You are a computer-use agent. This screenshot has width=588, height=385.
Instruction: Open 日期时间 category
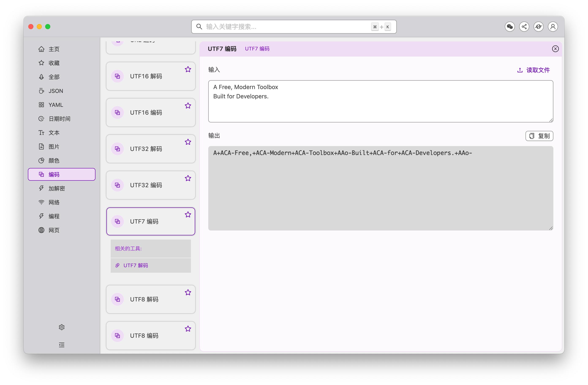[61, 119]
